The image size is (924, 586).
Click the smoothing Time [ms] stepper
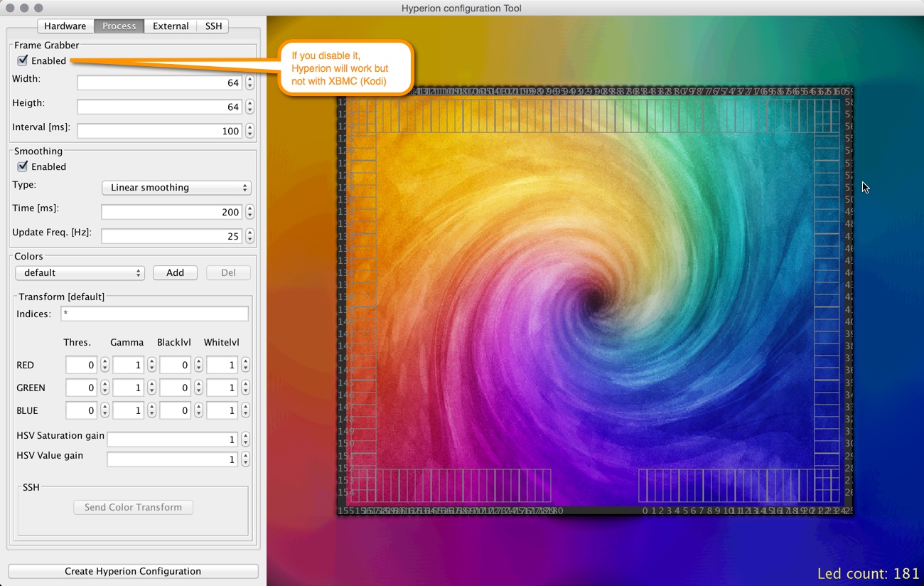(249, 213)
